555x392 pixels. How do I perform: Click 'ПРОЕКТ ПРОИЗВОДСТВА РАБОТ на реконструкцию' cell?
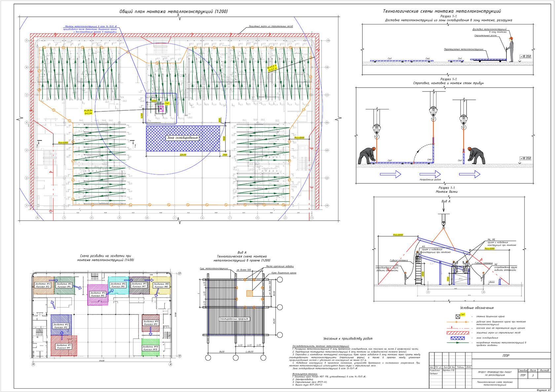(495, 373)
